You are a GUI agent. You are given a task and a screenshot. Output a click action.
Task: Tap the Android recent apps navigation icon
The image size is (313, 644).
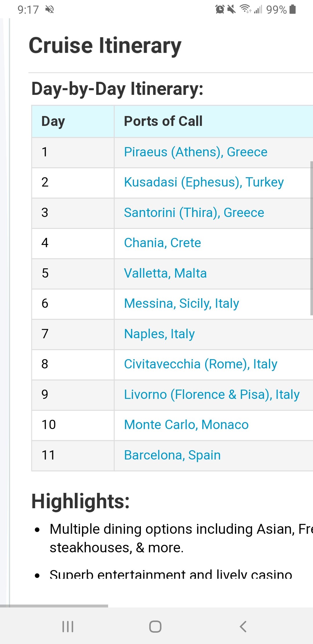[x=68, y=627]
